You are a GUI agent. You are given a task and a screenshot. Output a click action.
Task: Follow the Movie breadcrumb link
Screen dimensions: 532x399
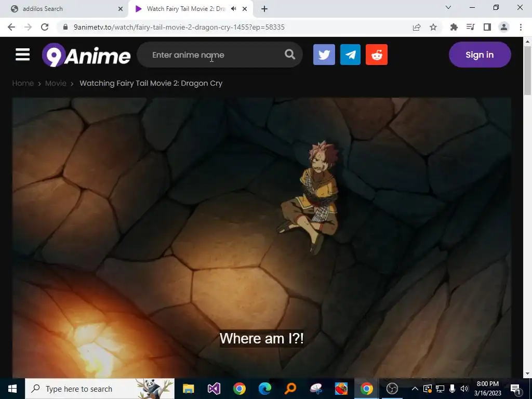(56, 83)
